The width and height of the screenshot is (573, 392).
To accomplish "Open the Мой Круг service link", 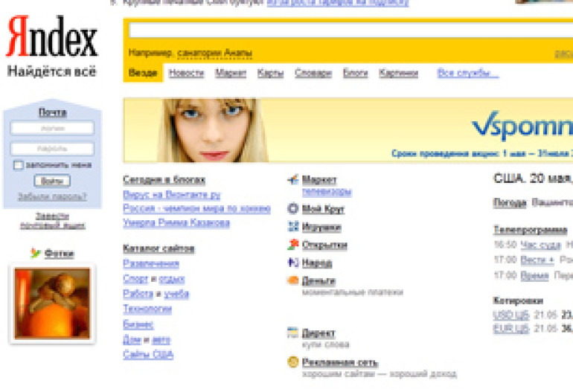I will 323,209.
